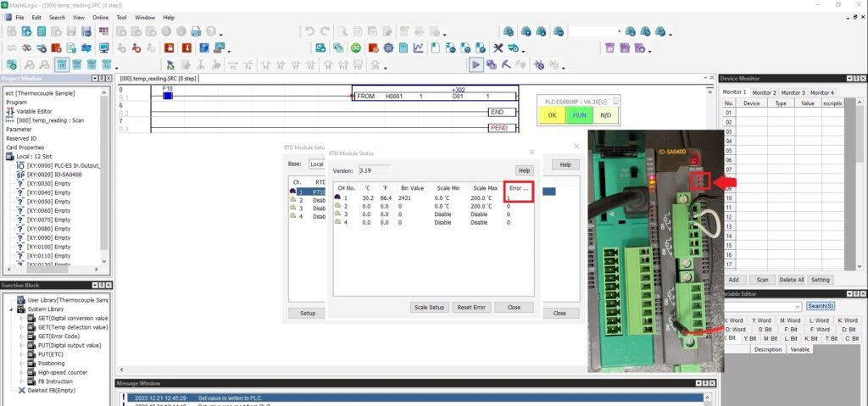868x406 pixels.
Task: Open the Device Monitor header dropdown arrow
Action: pos(849,79)
